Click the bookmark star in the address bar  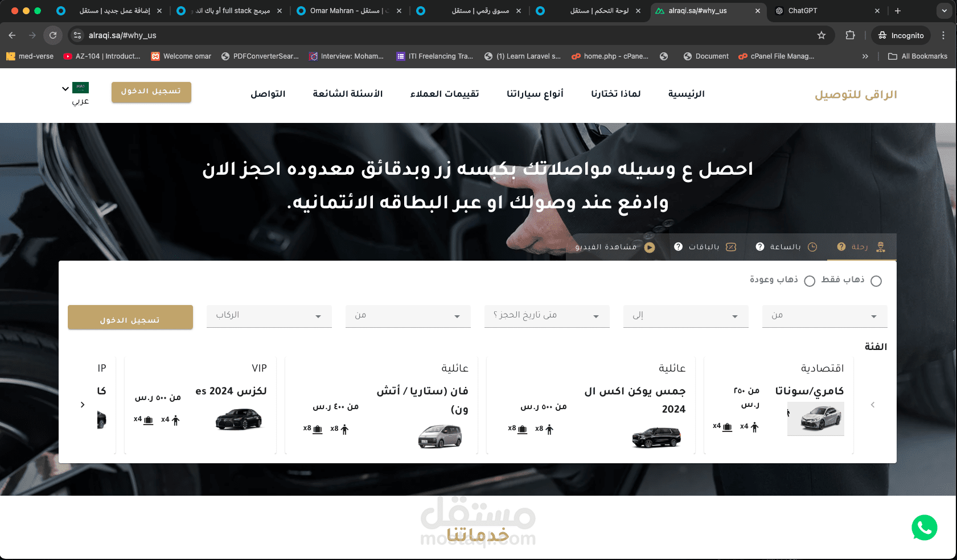[822, 35]
